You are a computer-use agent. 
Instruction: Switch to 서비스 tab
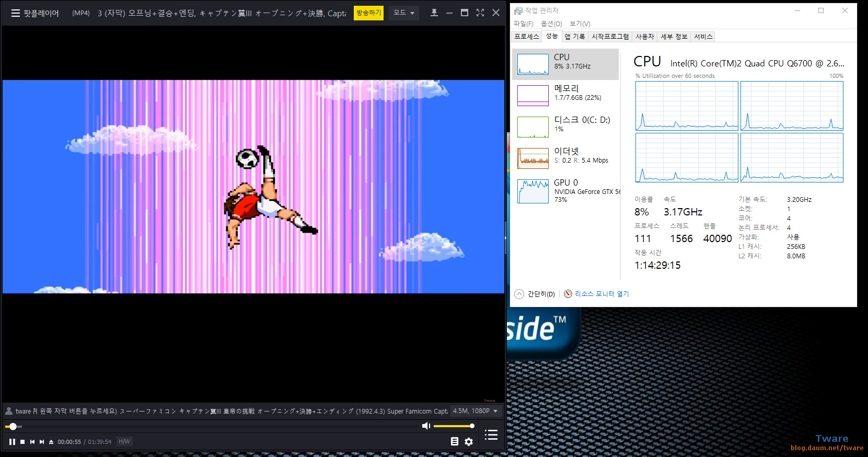703,37
